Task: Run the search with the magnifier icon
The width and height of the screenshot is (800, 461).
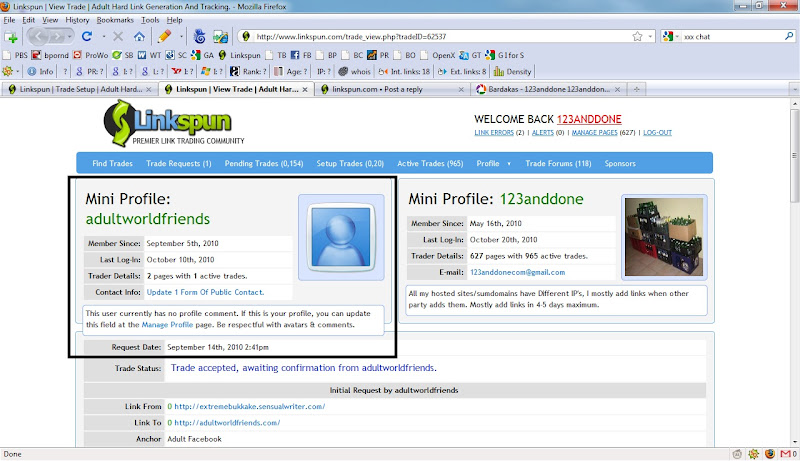Action: [x=789, y=36]
